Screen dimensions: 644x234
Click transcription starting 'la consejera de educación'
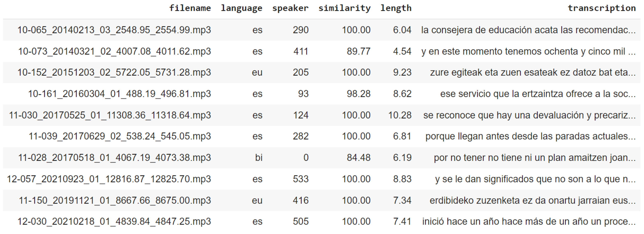click(x=528, y=30)
